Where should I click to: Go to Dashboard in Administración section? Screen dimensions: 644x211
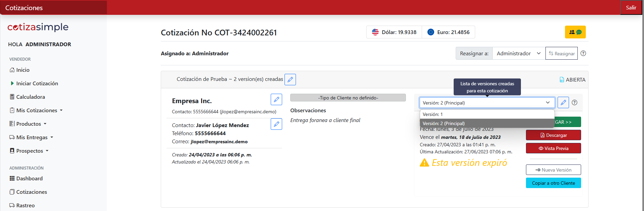29,178
